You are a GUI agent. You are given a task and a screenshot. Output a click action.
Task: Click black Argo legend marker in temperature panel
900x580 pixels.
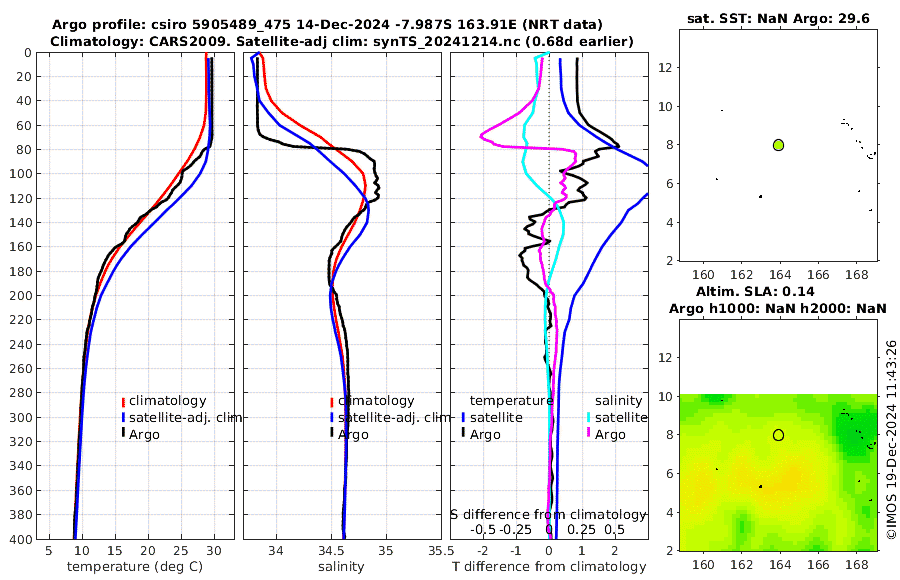[x=123, y=434]
